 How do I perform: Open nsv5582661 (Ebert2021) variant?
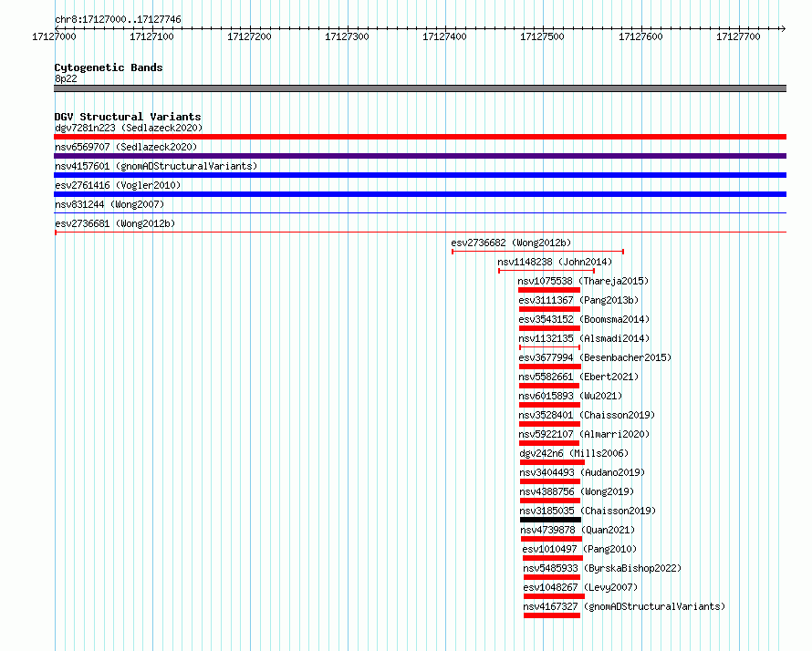[x=579, y=377]
